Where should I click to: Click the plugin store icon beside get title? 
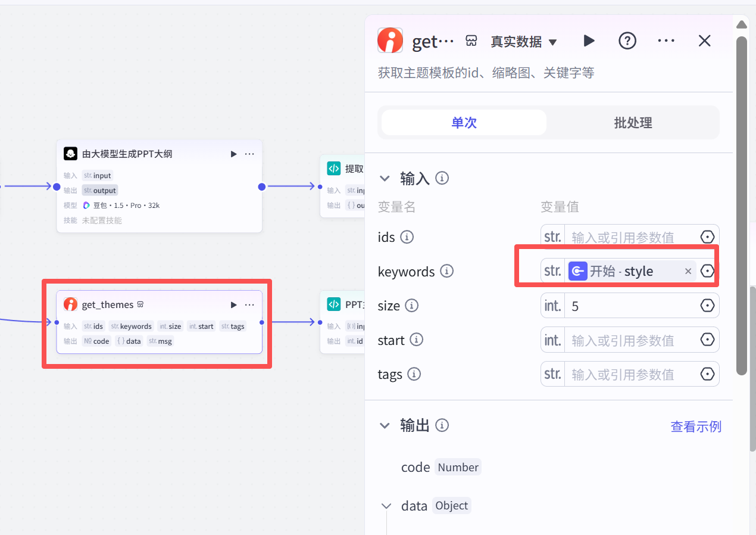(x=471, y=41)
